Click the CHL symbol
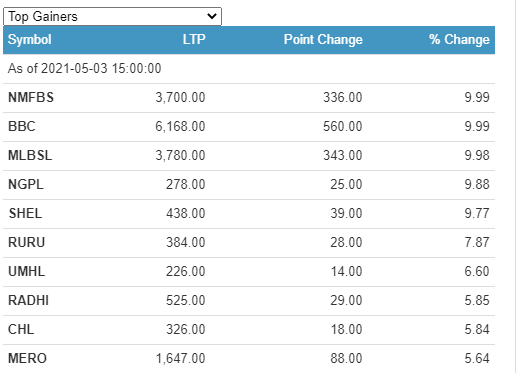The width and height of the screenshot is (517, 373). tap(21, 330)
